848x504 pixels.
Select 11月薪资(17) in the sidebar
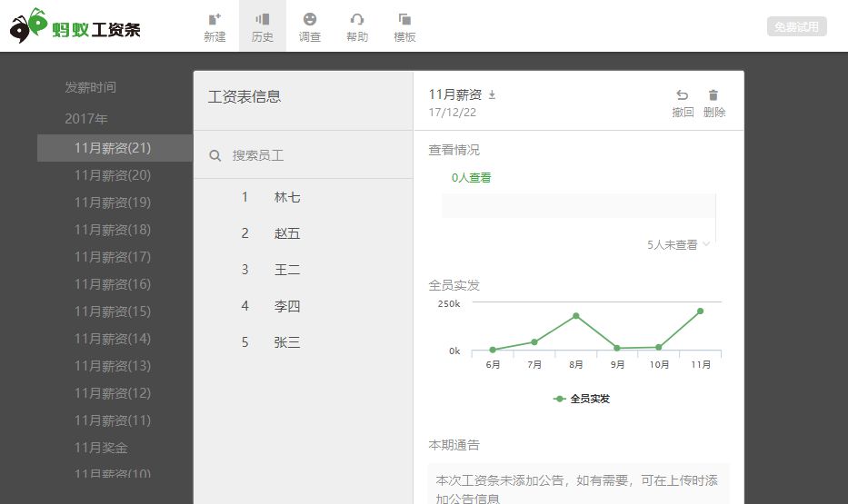click(x=115, y=257)
